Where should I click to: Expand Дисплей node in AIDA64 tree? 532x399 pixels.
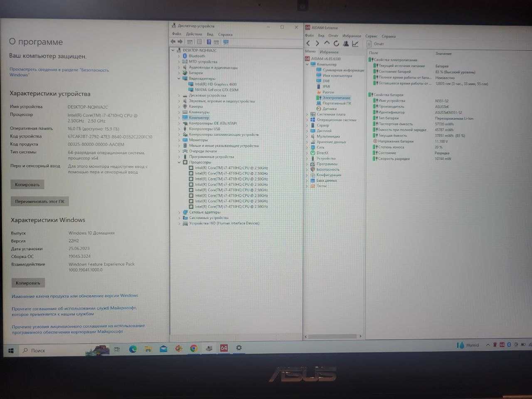[308, 131]
